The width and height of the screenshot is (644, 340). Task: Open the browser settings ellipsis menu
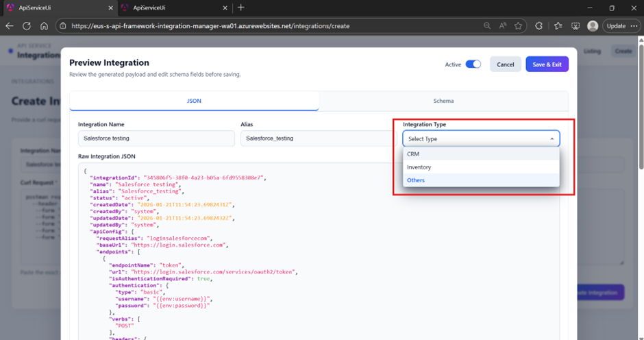tap(634, 26)
